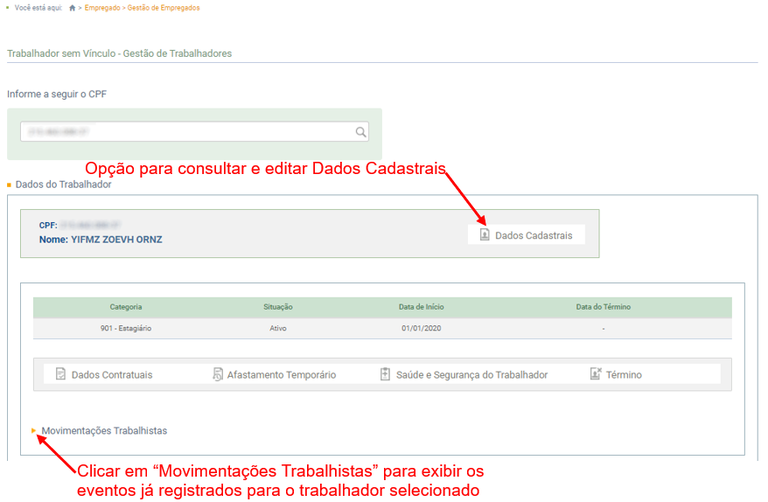768x502 pixels.
Task: Click the magnifier search icon
Action: [360, 132]
